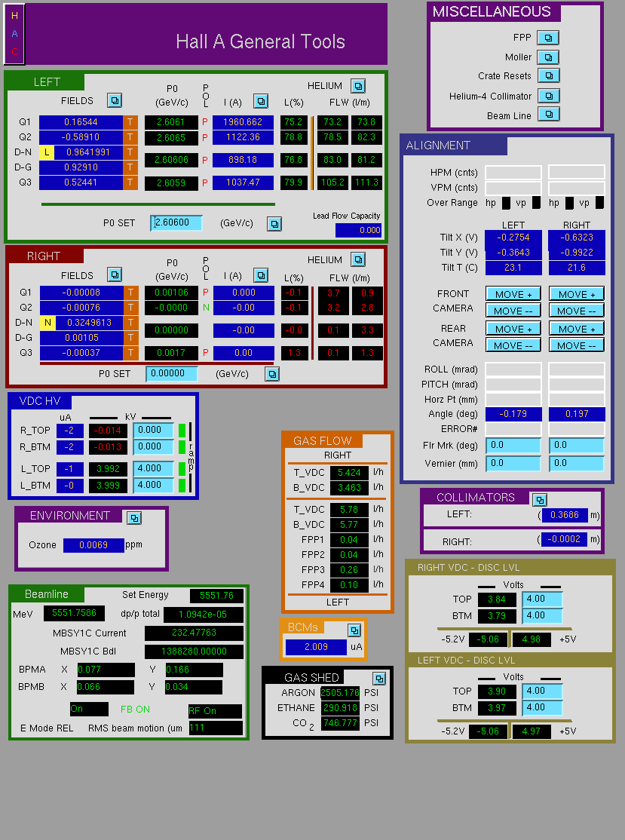Viewport: 625px width, 840px height.
Task: Click LEFT Flr Mrk (deg) input field
Action: [513, 445]
